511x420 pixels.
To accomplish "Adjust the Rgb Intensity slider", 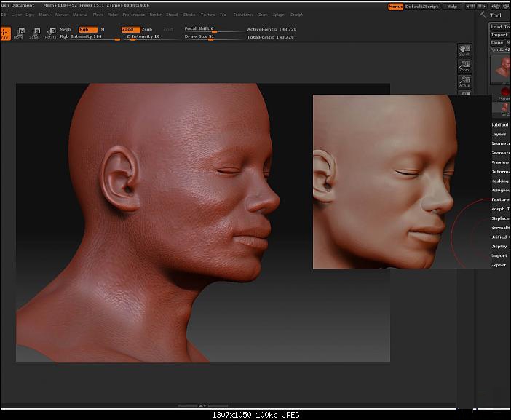I will tap(90, 37).
